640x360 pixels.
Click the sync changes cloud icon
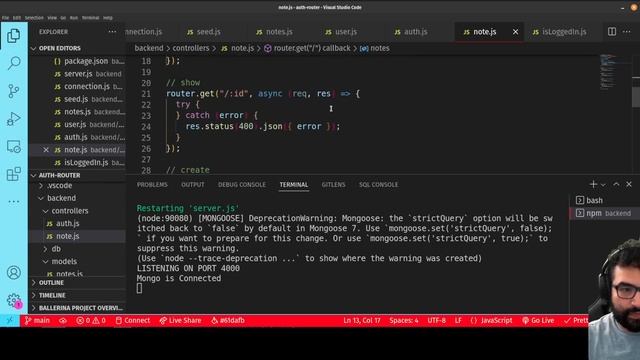coord(63,320)
